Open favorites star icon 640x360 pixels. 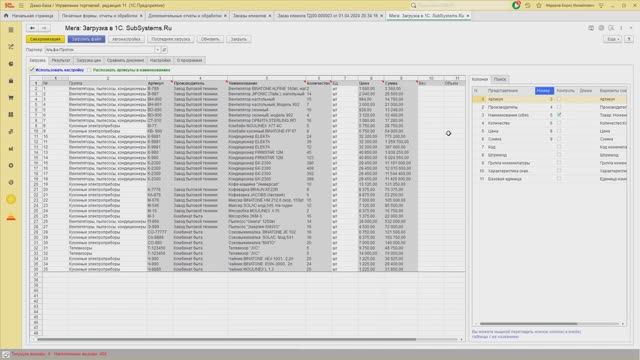[539, 5]
